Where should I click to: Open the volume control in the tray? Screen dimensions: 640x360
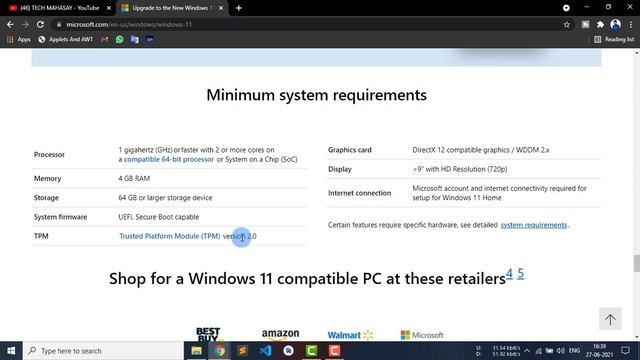click(560, 351)
